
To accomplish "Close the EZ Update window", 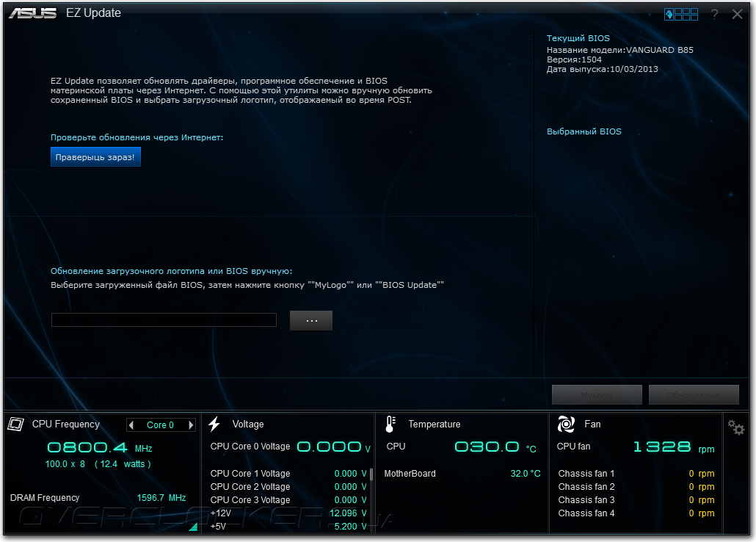I will click(737, 14).
